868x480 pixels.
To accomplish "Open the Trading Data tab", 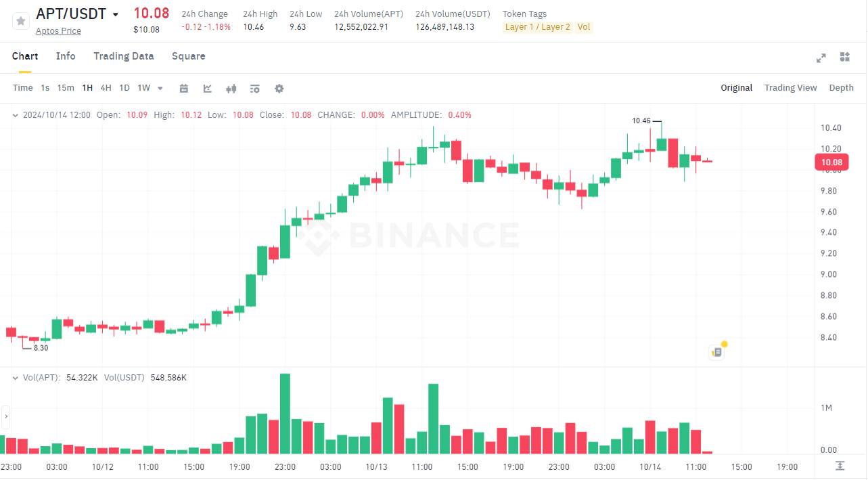I will (124, 56).
